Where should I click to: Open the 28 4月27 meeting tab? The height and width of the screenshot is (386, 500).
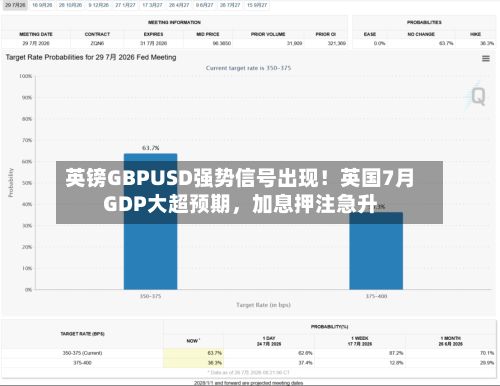click(179, 5)
